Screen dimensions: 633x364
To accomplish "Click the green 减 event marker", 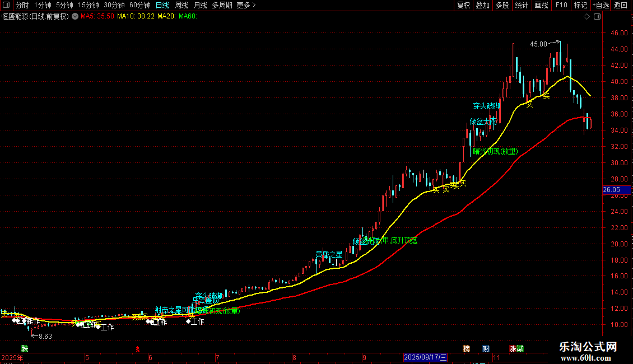I will 520,348.
